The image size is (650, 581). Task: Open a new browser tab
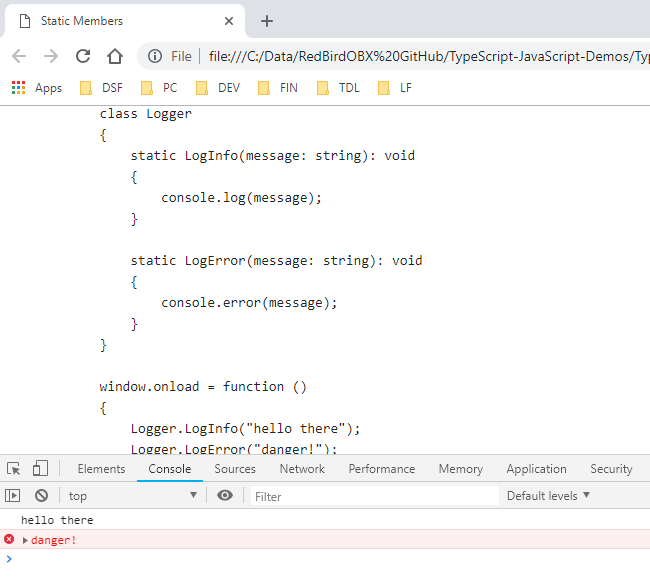(266, 21)
